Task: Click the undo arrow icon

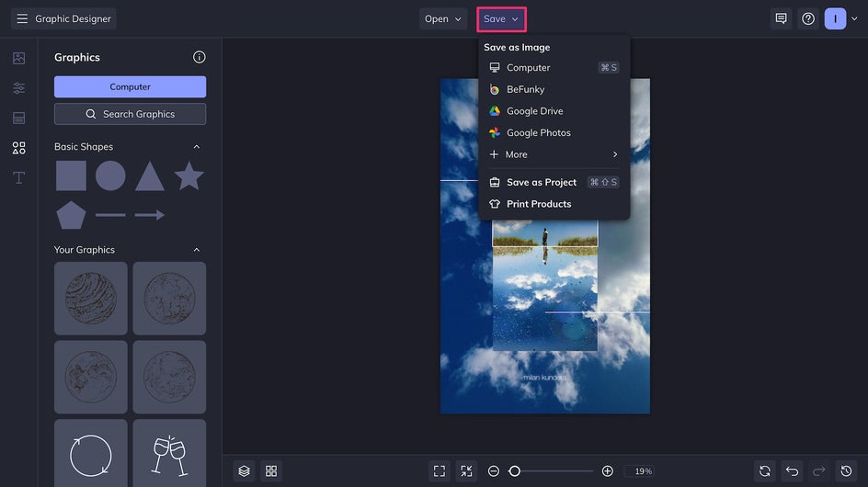Action: coord(793,471)
